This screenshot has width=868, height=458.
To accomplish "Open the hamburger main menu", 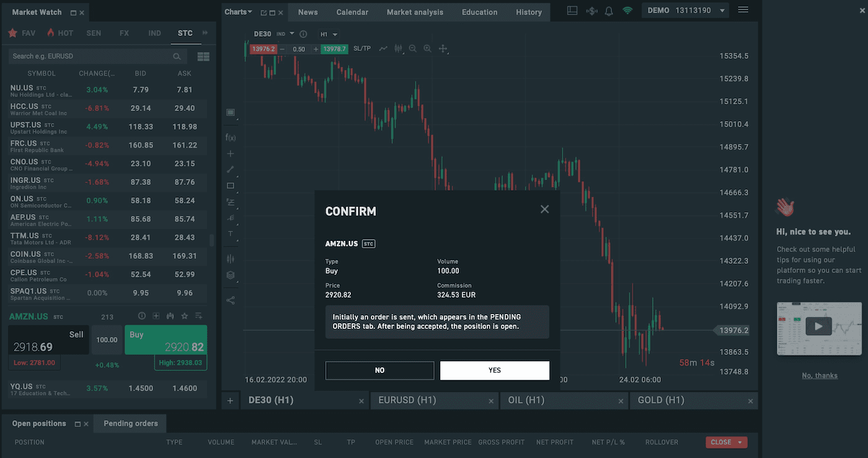I will point(743,10).
